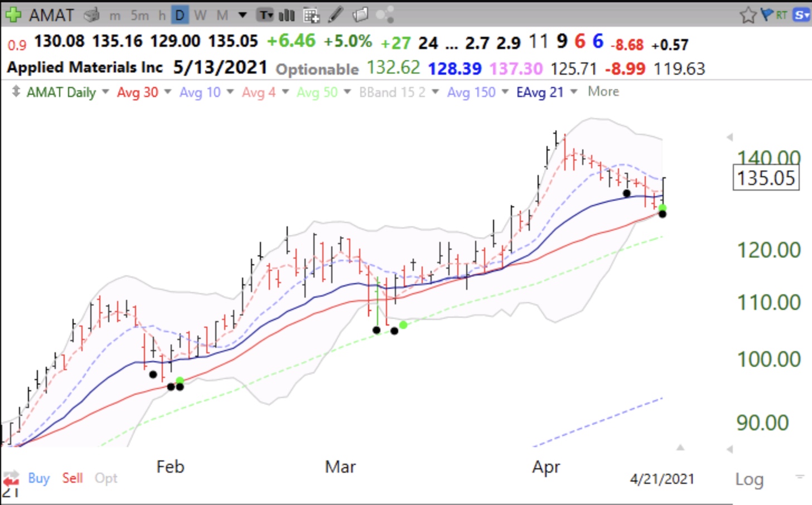Click the green plus add button
812x505 pixels.
[x=12, y=14]
